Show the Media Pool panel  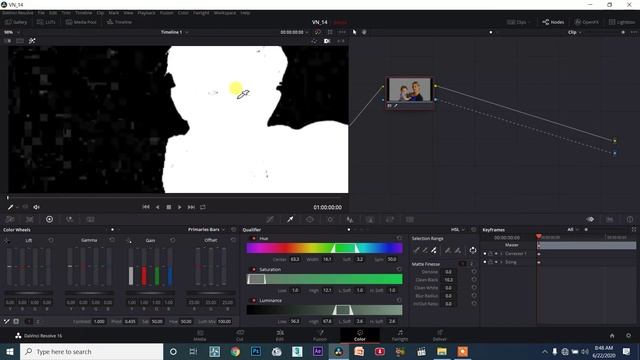(x=81, y=22)
